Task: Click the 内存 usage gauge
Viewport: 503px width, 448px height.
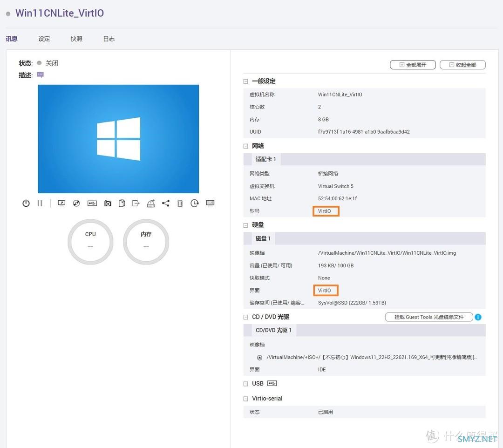Action: pyautogui.click(x=146, y=242)
